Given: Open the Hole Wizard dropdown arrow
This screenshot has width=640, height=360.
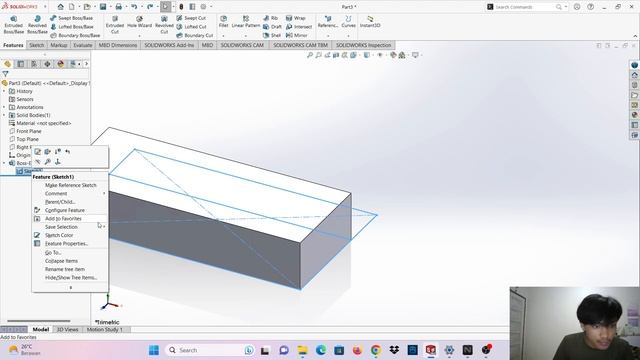Looking at the screenshot, I should click(x=139, y=36).
